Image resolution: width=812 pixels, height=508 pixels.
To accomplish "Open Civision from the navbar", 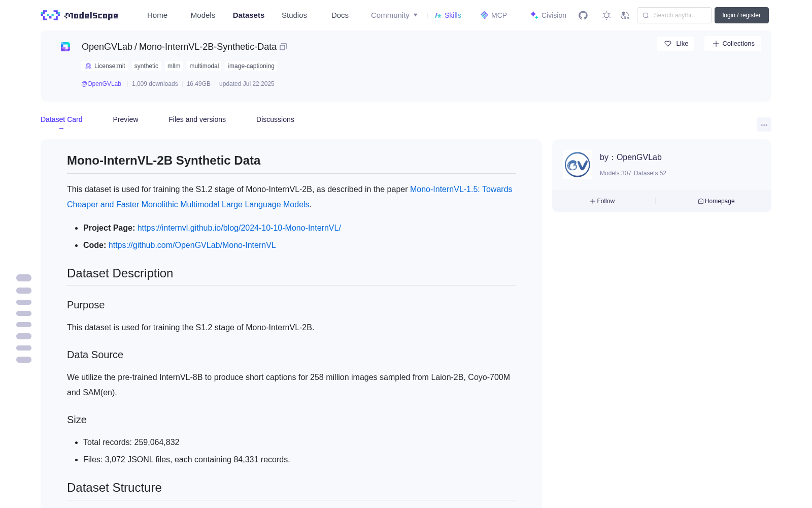I will click(x=548, y=15).
